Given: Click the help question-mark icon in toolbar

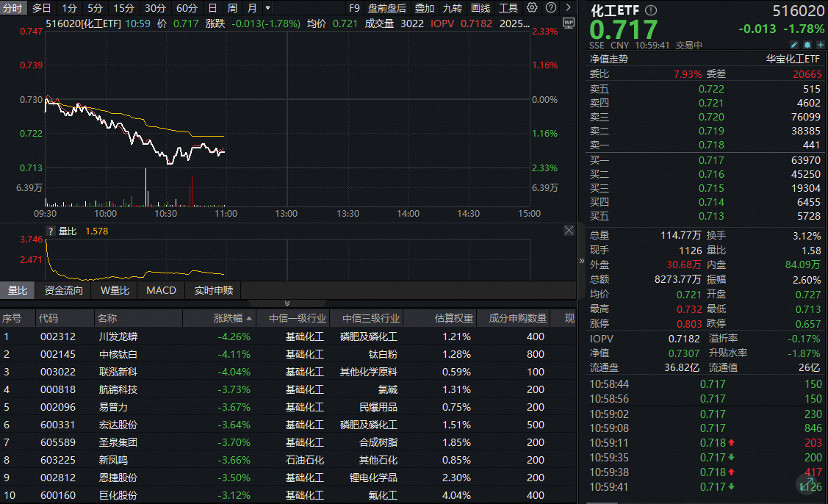Looking at the screenshot, I should point(550,7).
